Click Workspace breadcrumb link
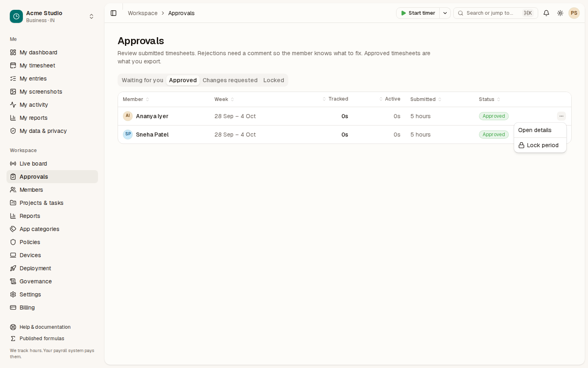 pos(143,13)
